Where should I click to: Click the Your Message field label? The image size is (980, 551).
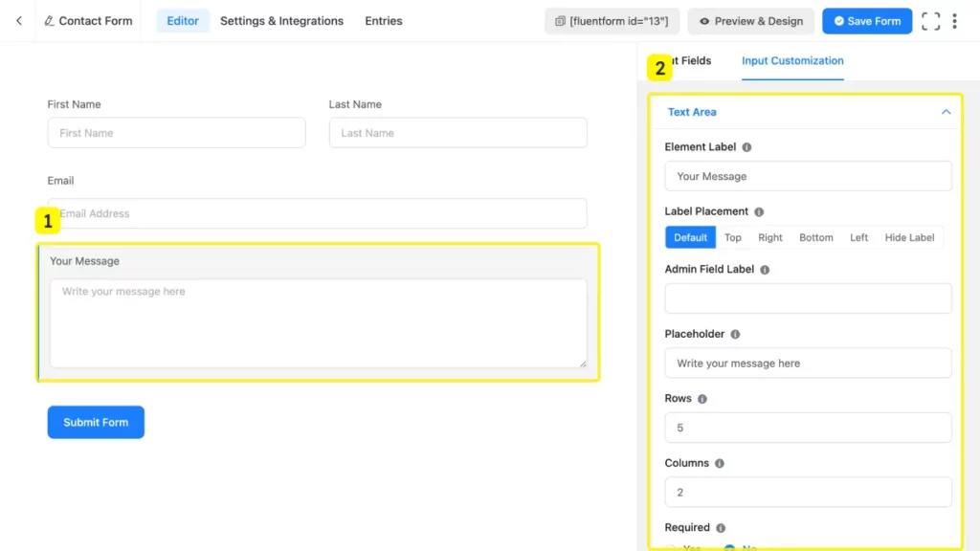[x=84, y=261]
